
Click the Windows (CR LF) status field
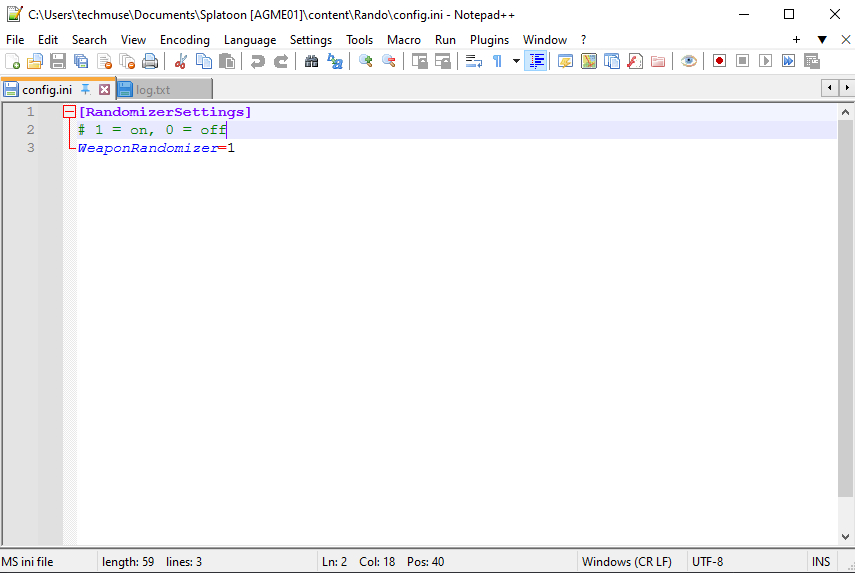(626, 562)
